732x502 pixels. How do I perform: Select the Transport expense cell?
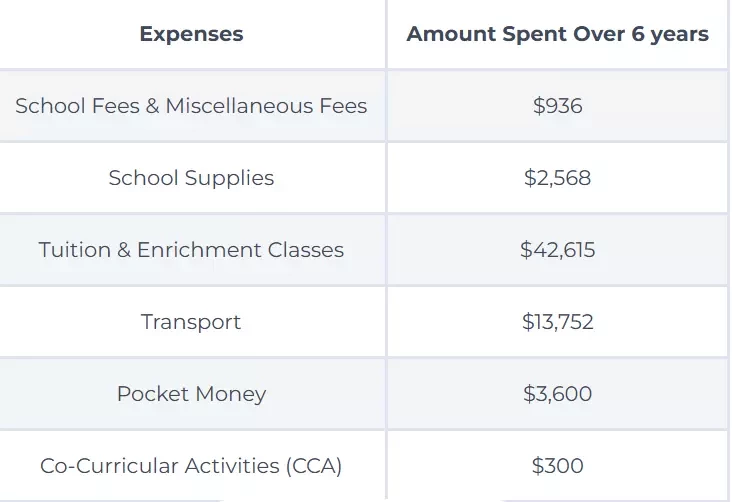click(x=191, y=322)
